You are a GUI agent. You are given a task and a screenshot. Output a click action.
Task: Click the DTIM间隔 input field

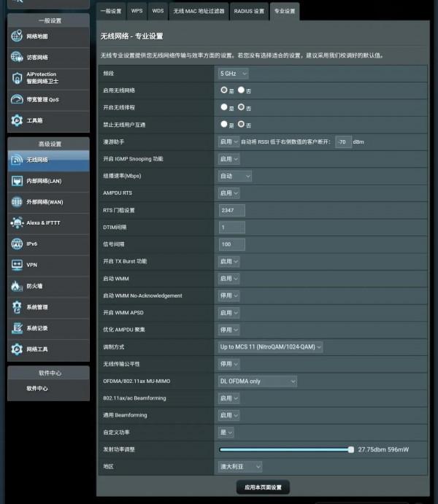(231, 228)
